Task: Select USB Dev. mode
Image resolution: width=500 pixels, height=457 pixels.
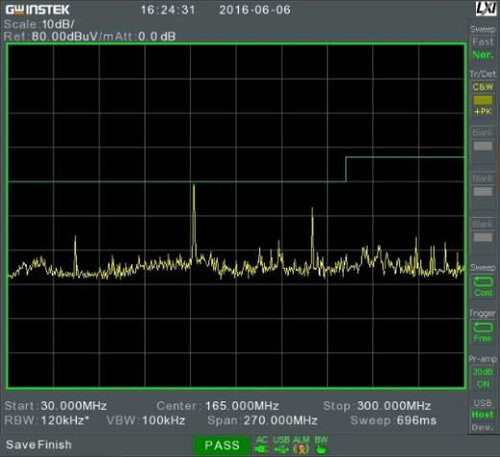Action: point(482,427)
